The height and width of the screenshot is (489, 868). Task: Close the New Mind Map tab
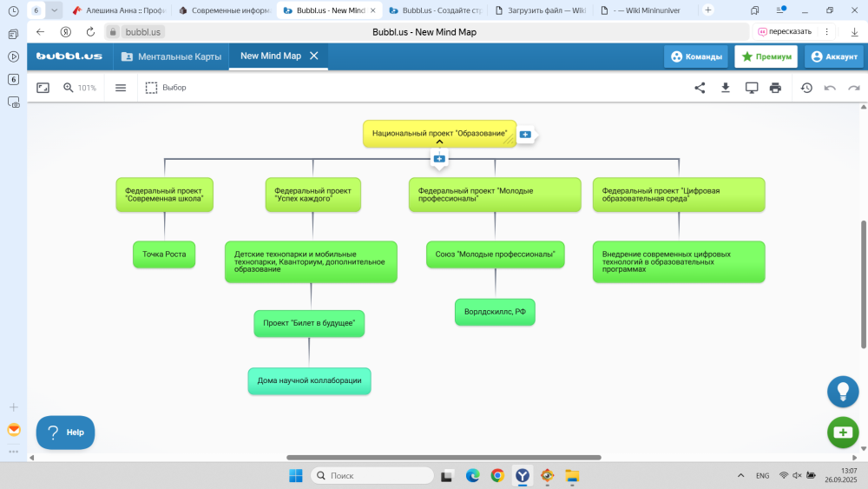314,56
